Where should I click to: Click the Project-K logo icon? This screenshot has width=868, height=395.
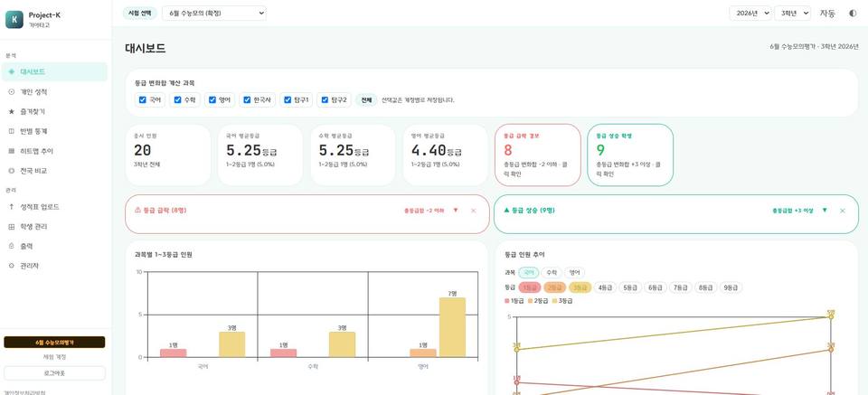click(x=14, y=19)
